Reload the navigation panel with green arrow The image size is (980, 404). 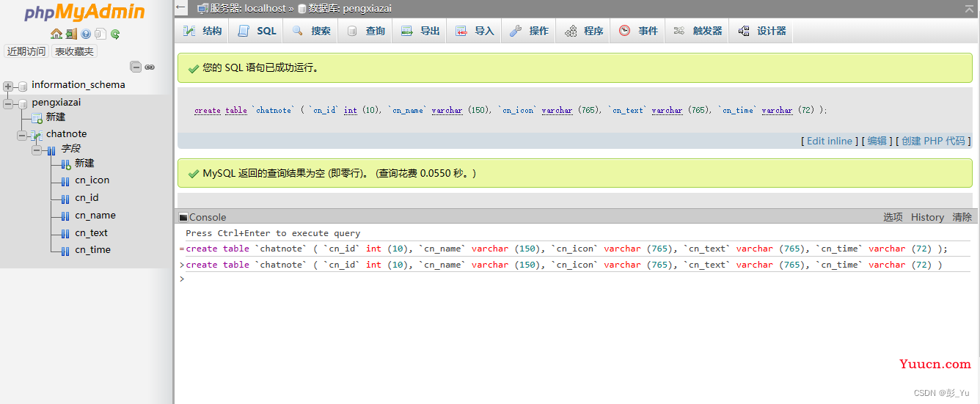(x=115, y=34)
